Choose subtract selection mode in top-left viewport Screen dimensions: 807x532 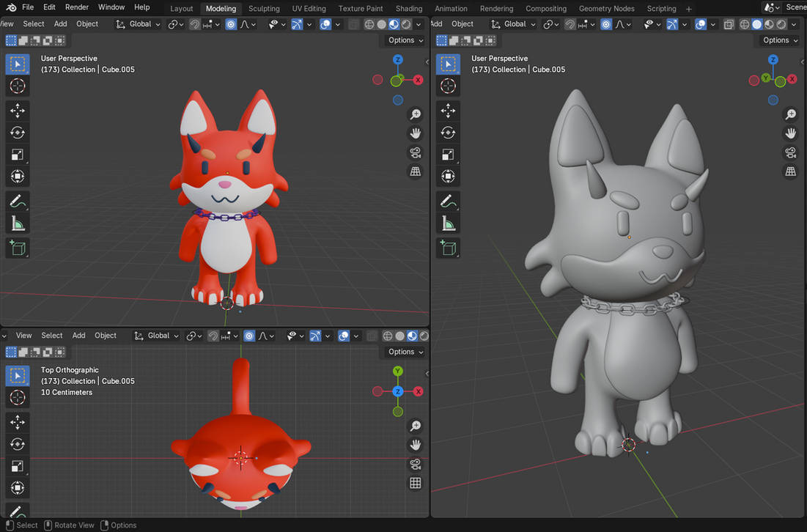[35, 40]
